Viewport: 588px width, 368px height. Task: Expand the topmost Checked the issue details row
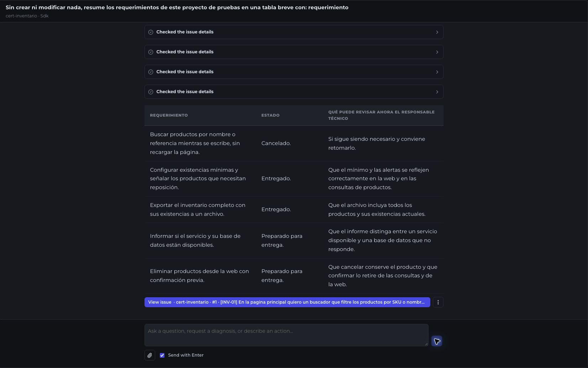[294, 32]
